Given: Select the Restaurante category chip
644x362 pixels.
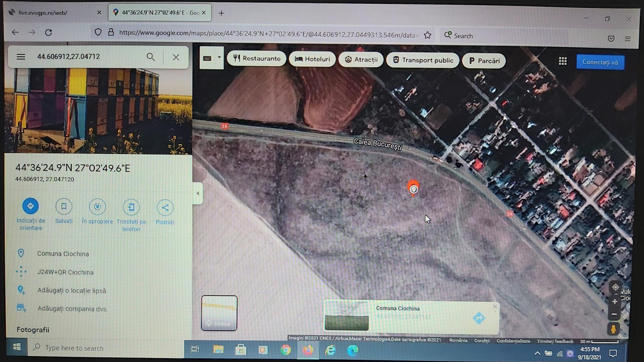Looking at the screenshot, I should pyautogui.click(x=257, y=58).
